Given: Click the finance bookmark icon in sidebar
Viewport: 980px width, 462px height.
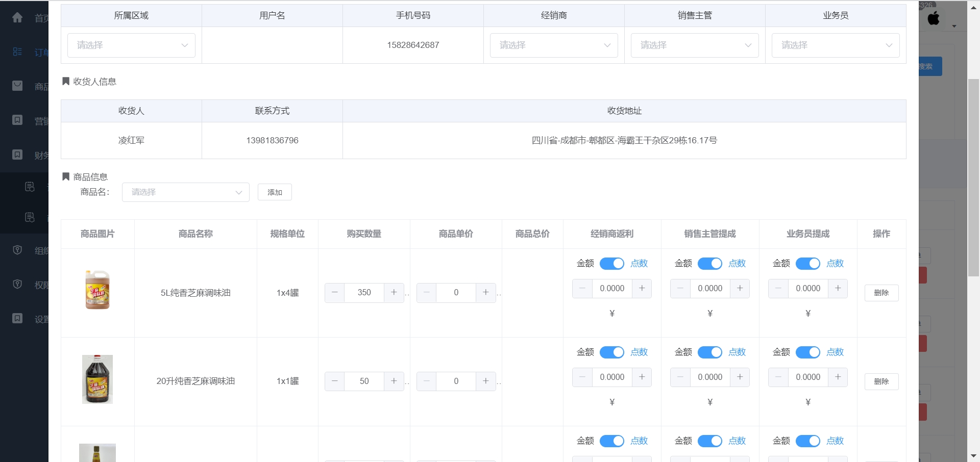Looking at the screenshot, I should coord(17,155).
